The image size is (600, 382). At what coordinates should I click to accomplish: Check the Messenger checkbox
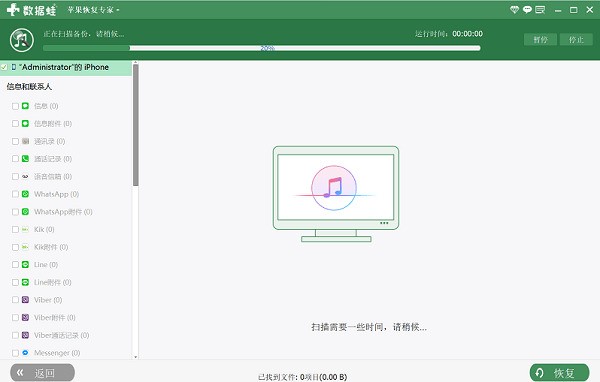[x=15, y=353]
